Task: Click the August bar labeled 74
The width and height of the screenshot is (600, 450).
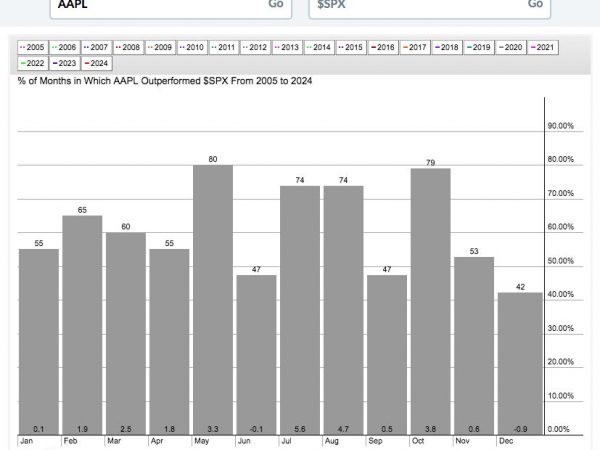Action: pyautogui.click(x=343, y=310)
